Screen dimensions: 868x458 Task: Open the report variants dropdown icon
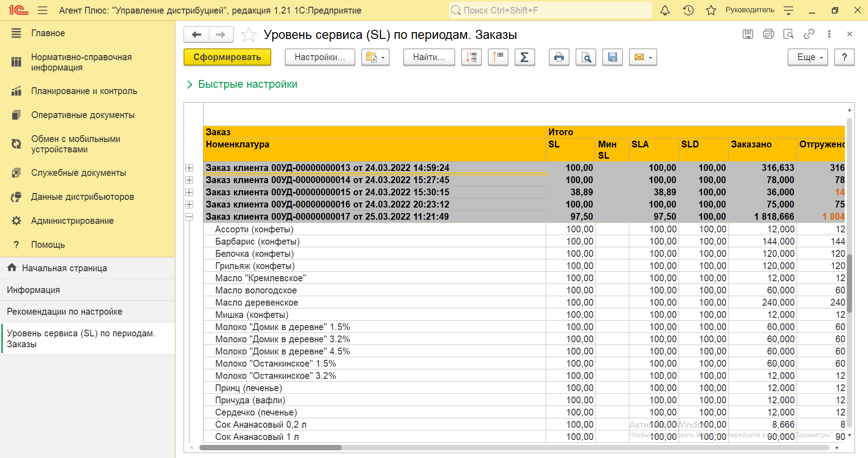375,57
